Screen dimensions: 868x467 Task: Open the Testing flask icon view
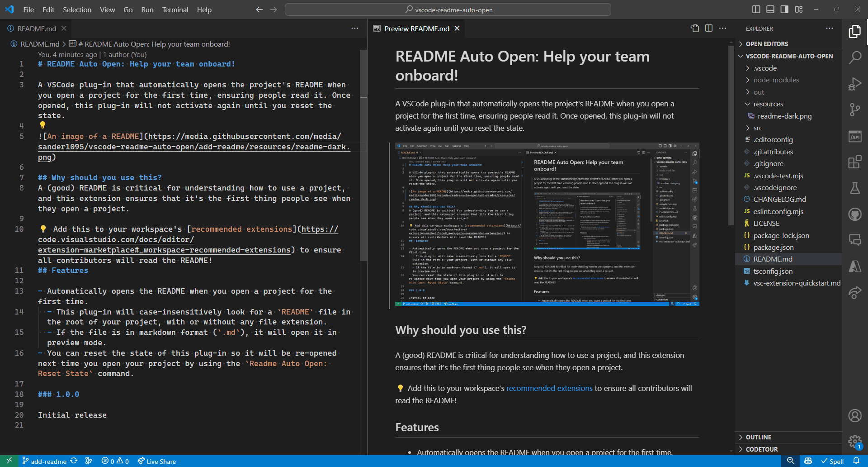click(x=854, y=188)
